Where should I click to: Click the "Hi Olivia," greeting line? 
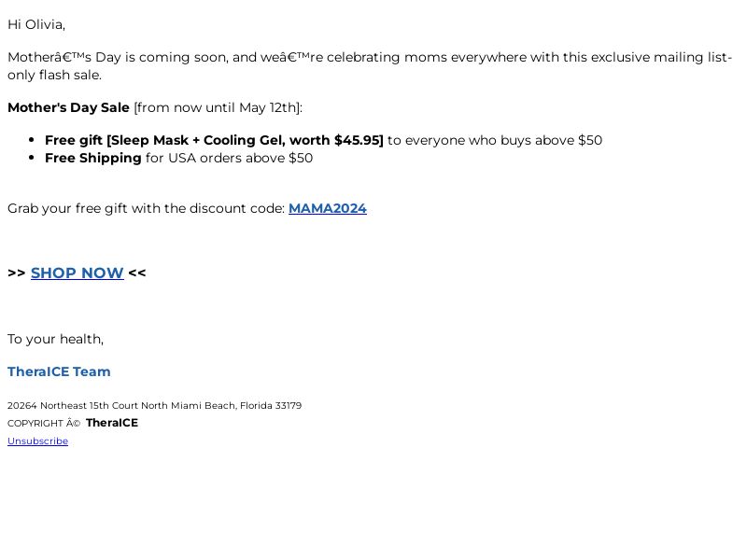pos(36,25)
